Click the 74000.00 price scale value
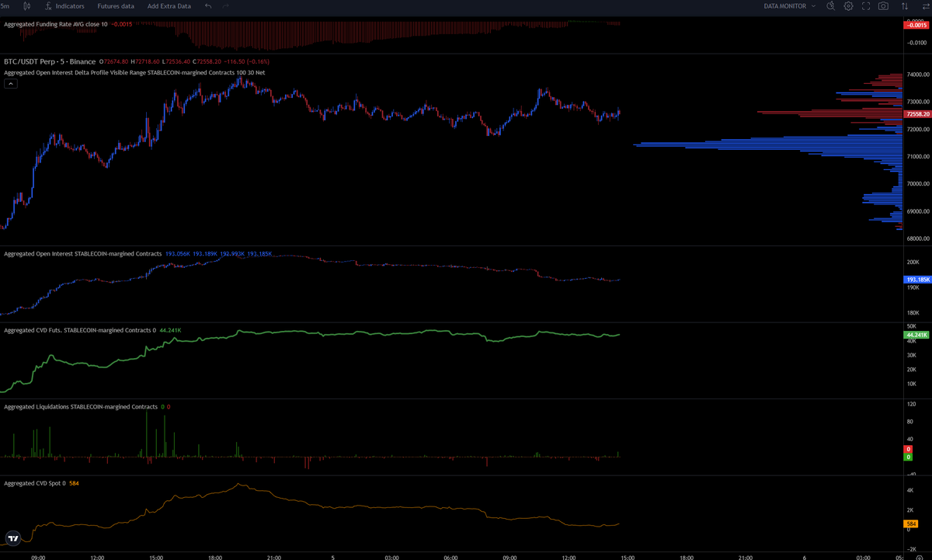The width and height of the screenshot is (932, 560). (918, 75)
